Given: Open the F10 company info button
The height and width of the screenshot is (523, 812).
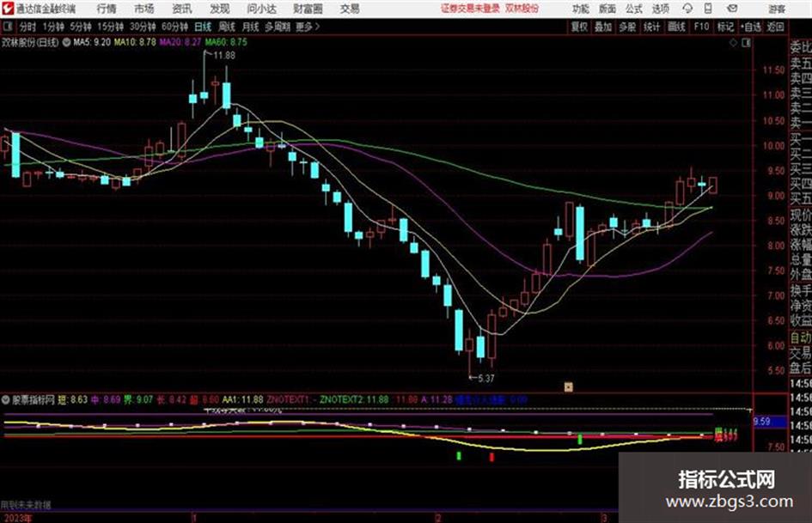Looking at the screenshot, I should tap(701, 27).
